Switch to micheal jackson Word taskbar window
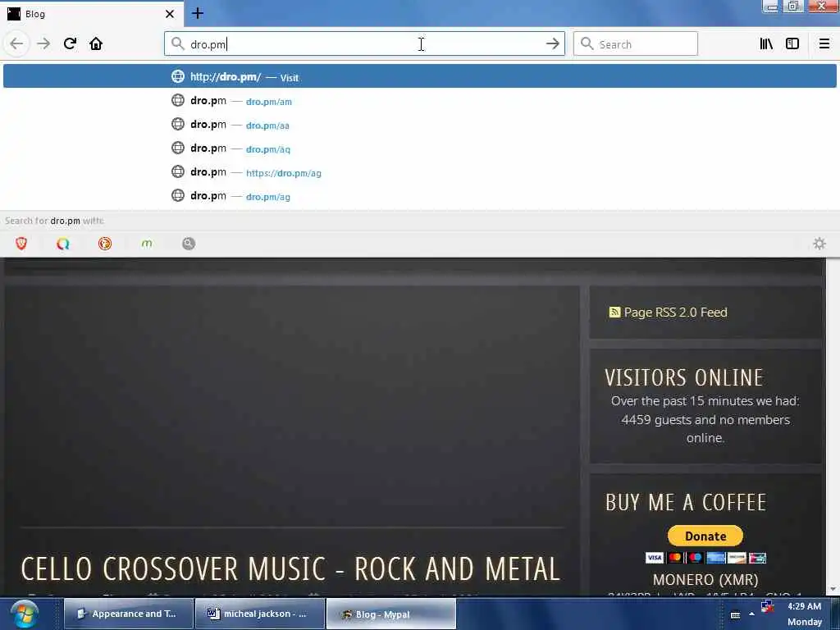Screen dimensions: 840x630 pyautogui.click(x=260, y=614)
